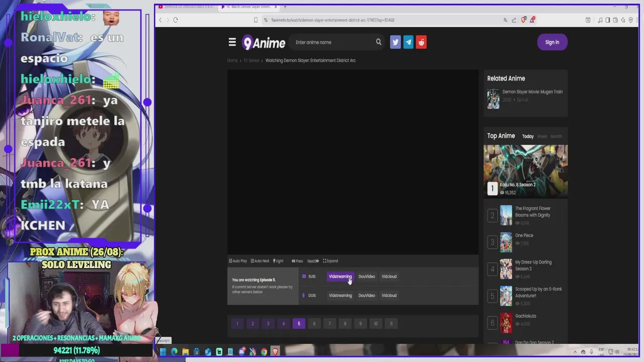Open Demon Slayer Movie: Mugen Train link
Image resolution: width=644 pixels, height=362 pixels.
532,92
